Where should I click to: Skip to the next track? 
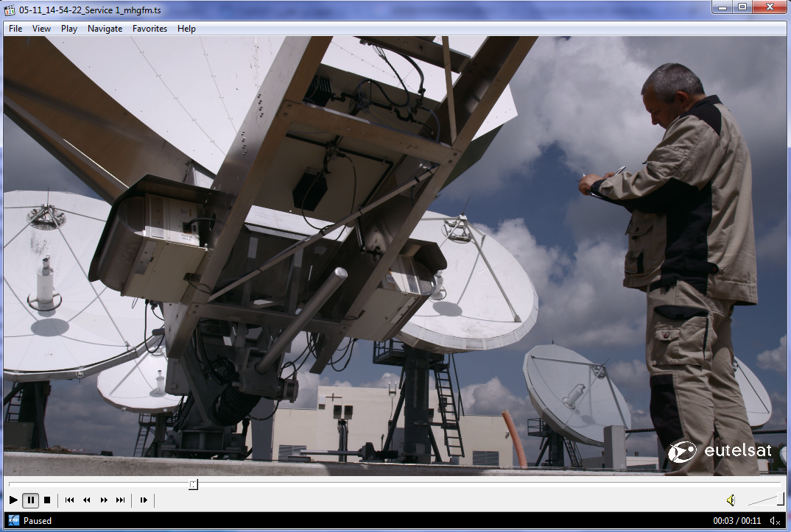(x=121, y=500)
